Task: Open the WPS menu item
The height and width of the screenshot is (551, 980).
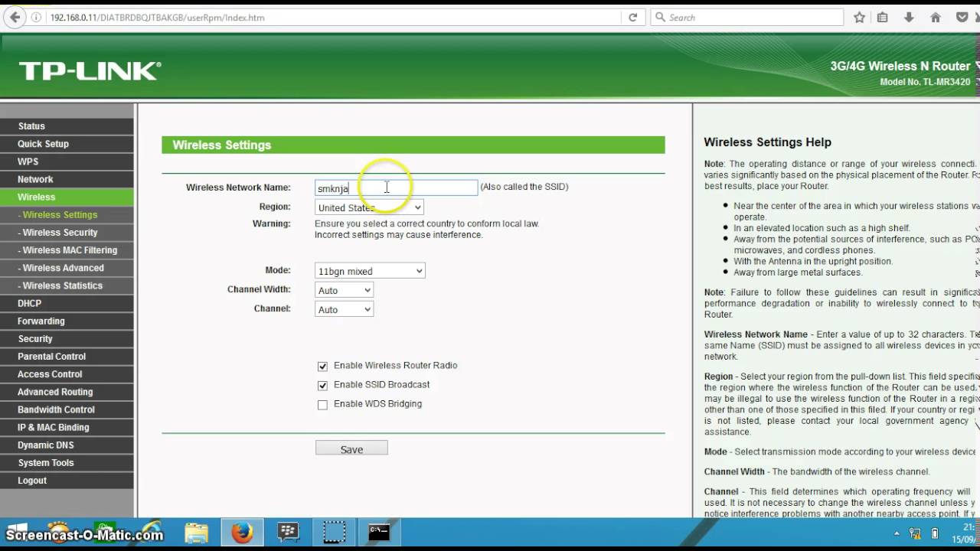Action: pyautogui.click(x=67, y=161)
